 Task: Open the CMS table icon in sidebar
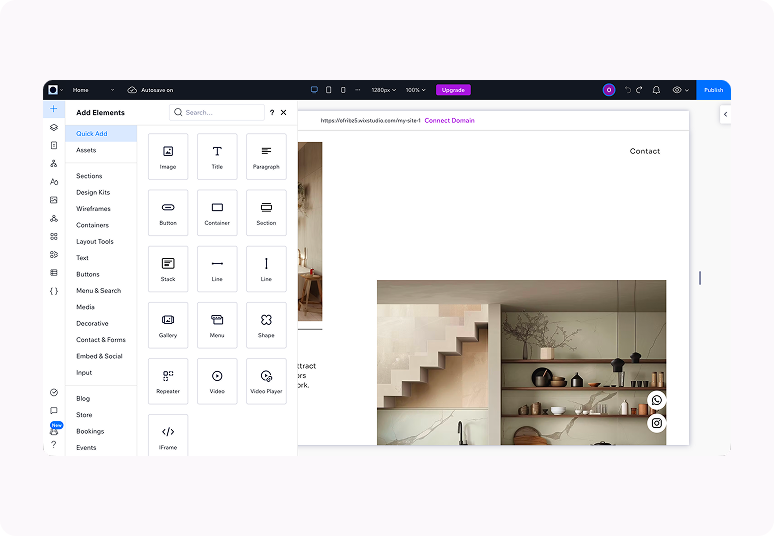coord(54,272)
